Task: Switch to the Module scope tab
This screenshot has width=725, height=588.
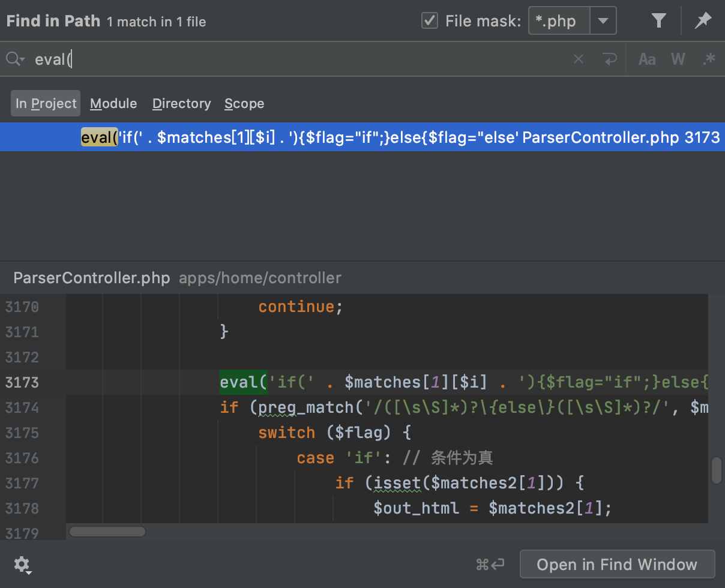Action: click(x=113, y=104)
